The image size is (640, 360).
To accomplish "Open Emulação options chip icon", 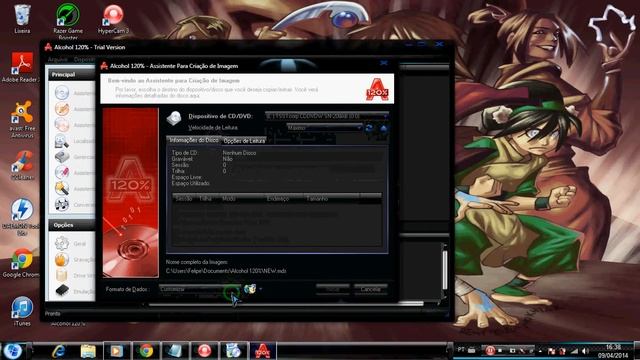I will coord(62,291).
